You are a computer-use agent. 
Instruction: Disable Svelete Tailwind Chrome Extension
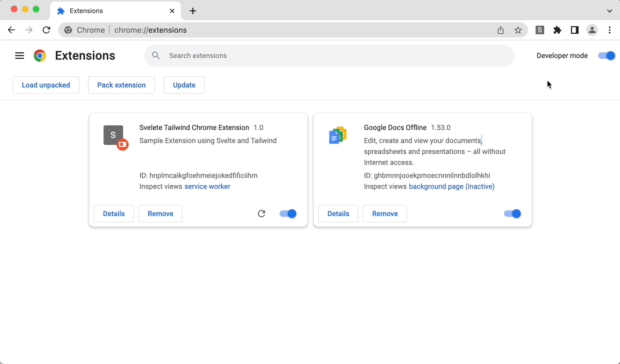(288, 214)
